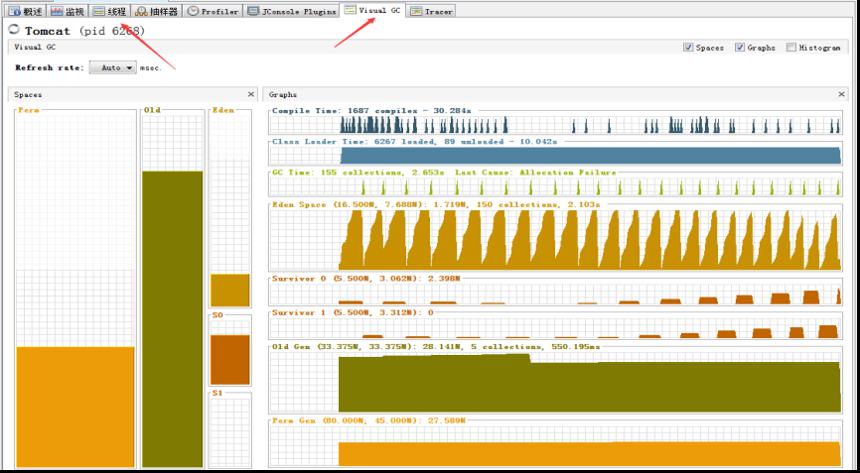Viewport: 860px width, 473px height.
Task: Open the JConsole Plugins tab icon
Action: tap(253, 11)
